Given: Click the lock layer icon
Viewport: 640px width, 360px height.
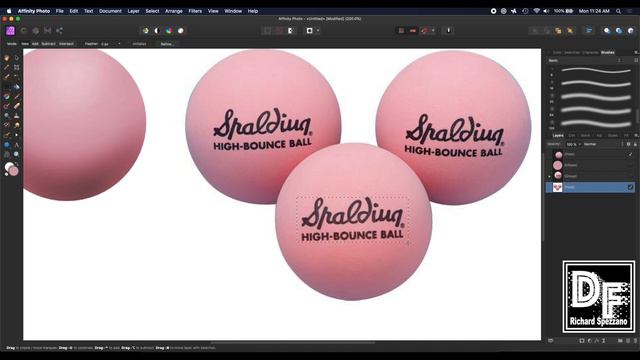Looking at the screenshot, I should pos(635,144).
